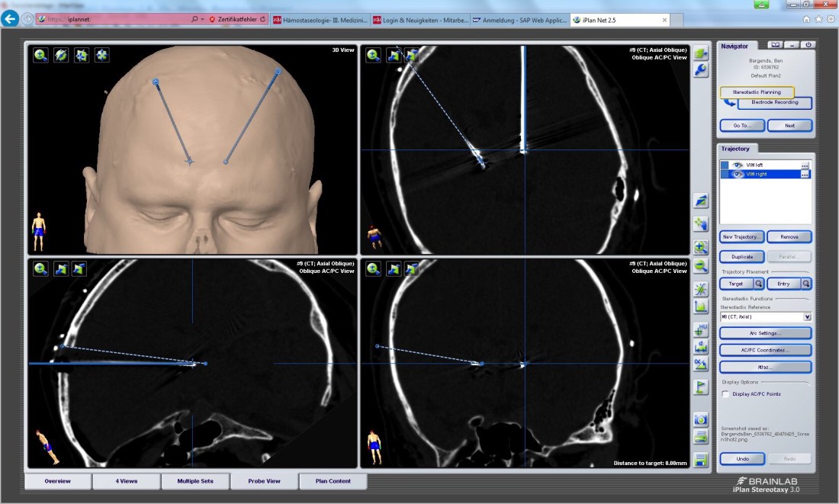Switch to the Plan Content tab
Screen dimensions: 839x504
pos(333,481)
